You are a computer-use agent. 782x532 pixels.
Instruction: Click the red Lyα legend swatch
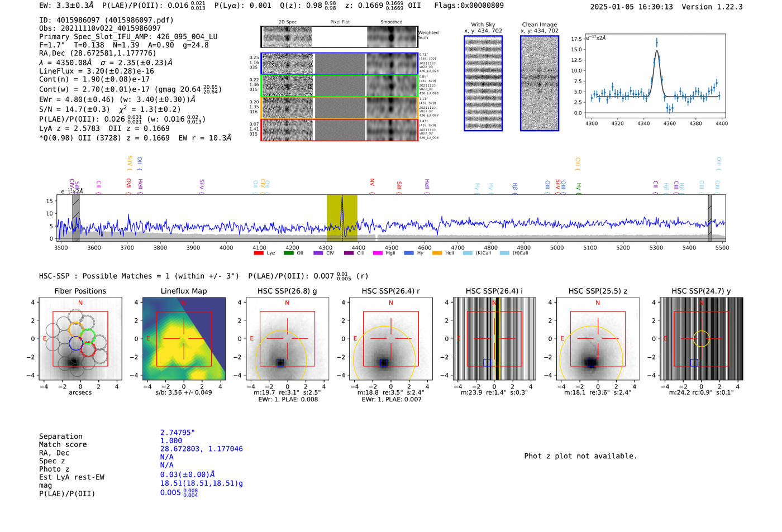259,253
